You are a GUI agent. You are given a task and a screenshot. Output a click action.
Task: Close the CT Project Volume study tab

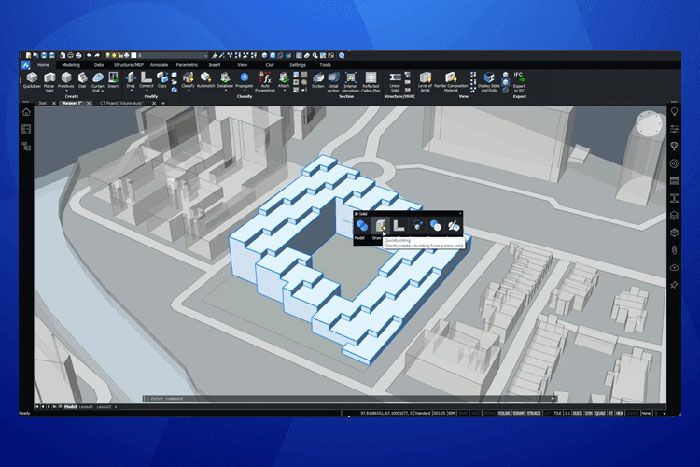coord(154,103)
